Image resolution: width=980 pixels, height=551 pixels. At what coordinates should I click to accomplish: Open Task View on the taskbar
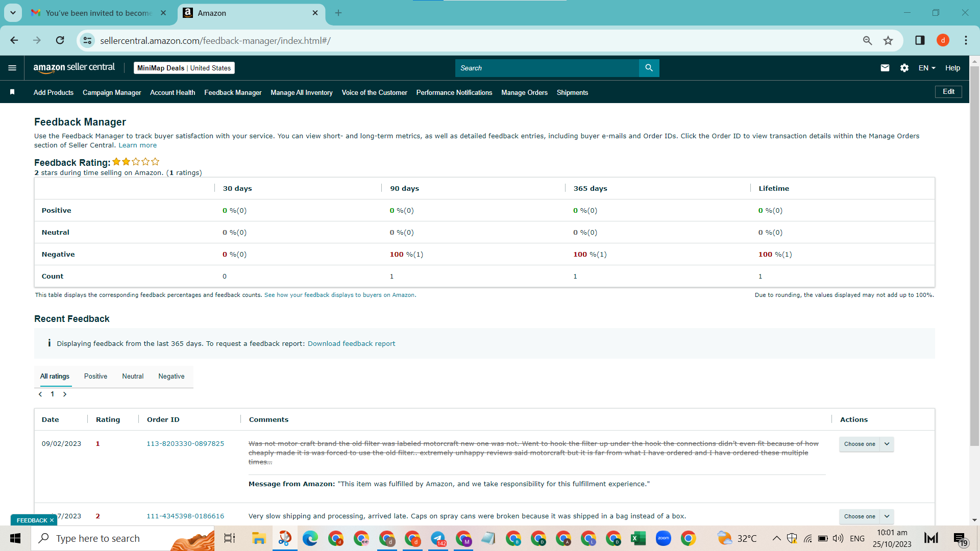[x=230, y=538]
